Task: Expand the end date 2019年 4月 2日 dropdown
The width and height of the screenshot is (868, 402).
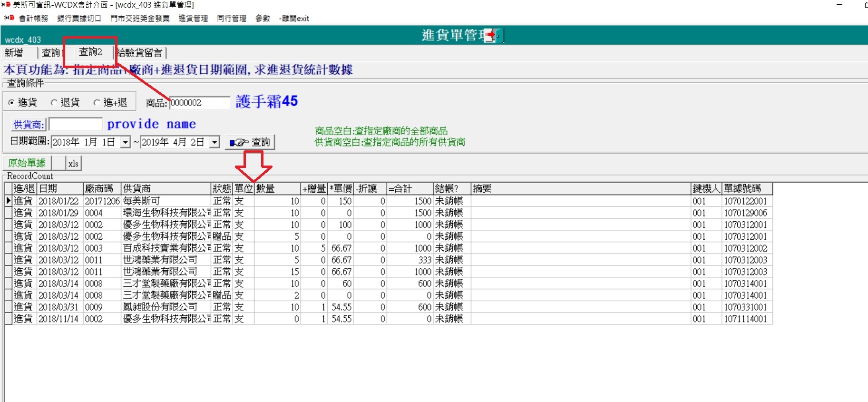Action: 215,142
